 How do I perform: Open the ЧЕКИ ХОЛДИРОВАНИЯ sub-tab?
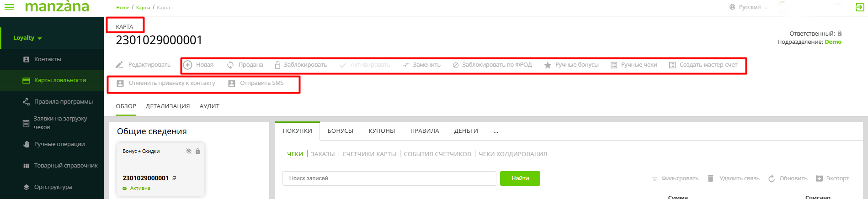(513, 154)
